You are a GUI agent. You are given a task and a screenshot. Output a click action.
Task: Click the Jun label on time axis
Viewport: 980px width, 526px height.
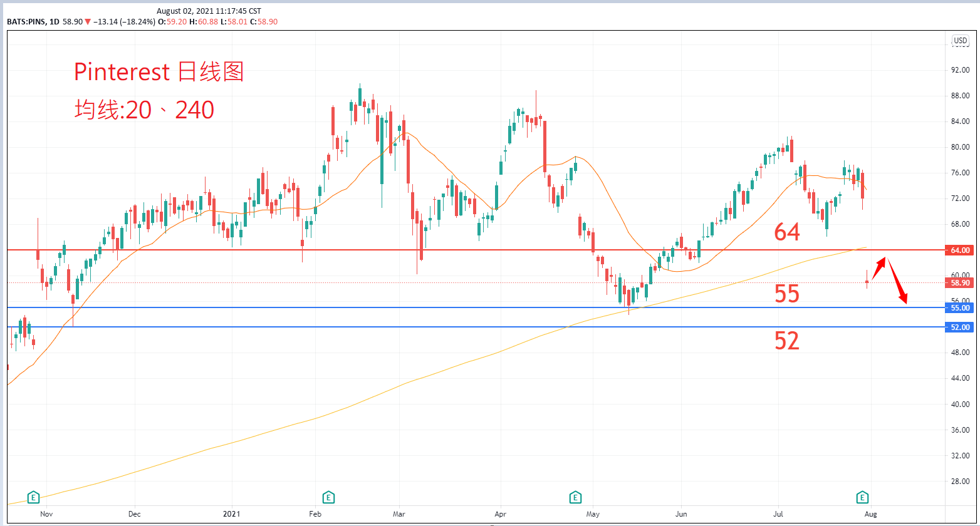tap(681, 513)
